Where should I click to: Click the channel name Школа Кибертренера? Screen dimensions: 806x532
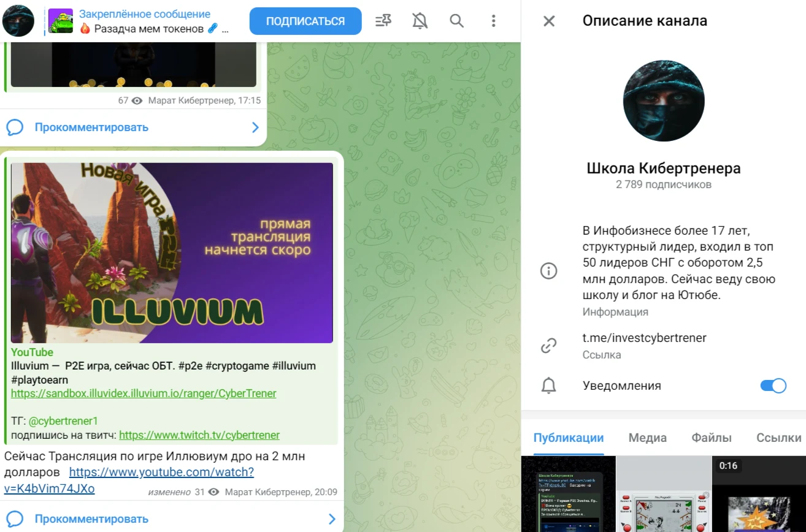pos(664,168)
